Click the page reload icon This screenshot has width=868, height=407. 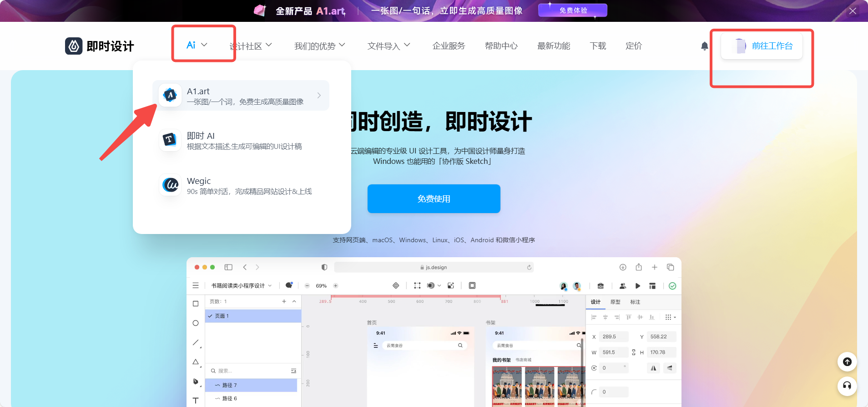tap(529, 267)
